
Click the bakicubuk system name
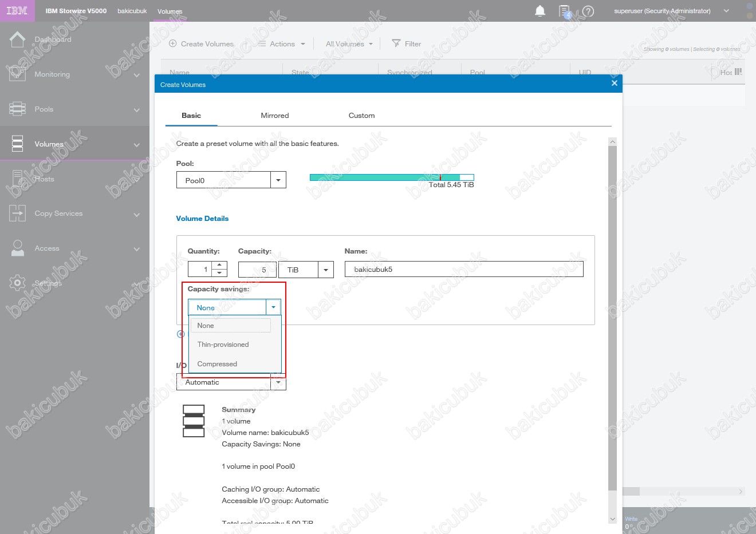[132, 11]
